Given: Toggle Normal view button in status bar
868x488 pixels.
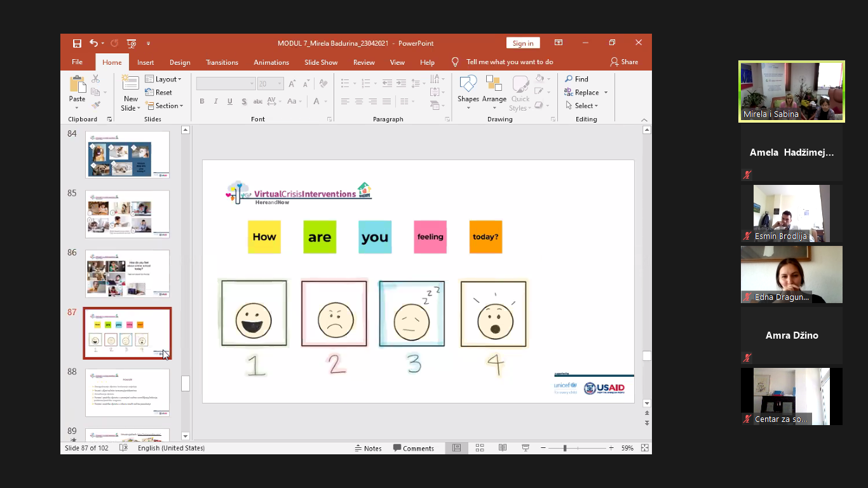Looking at the screenshot, I should coord(456,448).
